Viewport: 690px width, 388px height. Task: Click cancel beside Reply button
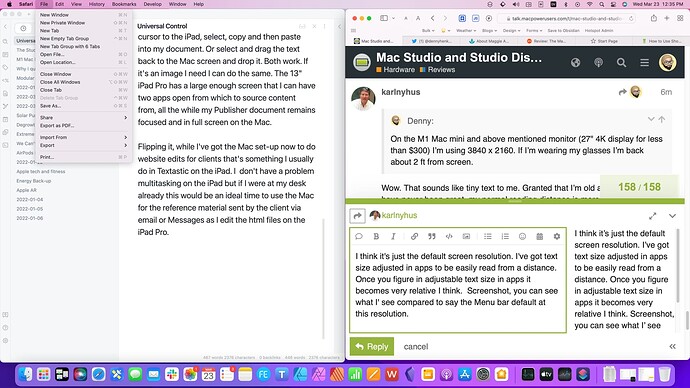coord(415,347)
